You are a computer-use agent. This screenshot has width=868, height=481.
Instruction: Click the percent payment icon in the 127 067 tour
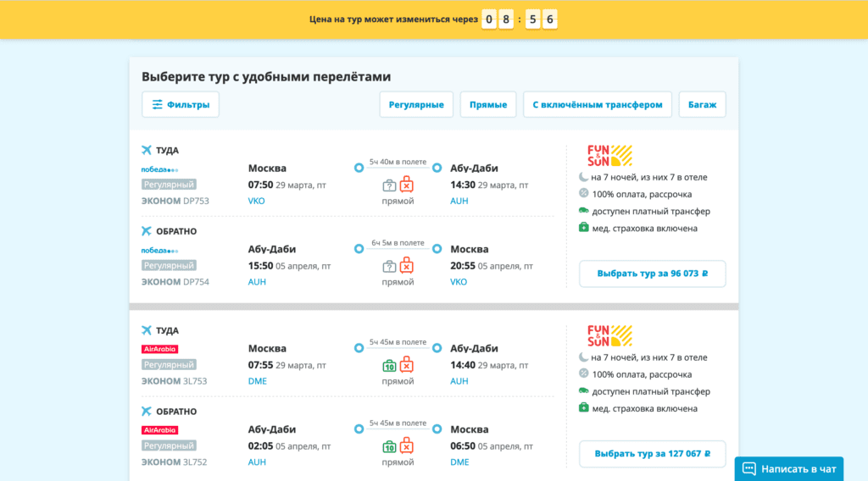[x=583, y=373]
